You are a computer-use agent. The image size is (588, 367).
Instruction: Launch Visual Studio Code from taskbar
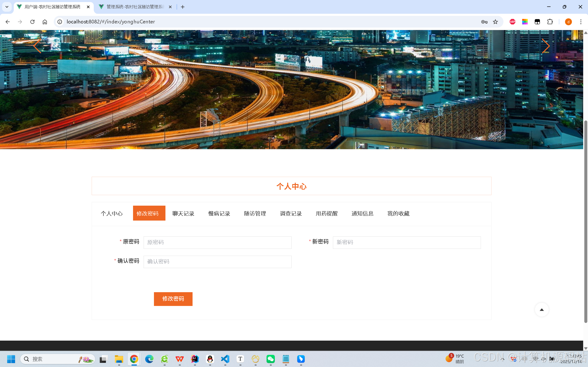225,359
